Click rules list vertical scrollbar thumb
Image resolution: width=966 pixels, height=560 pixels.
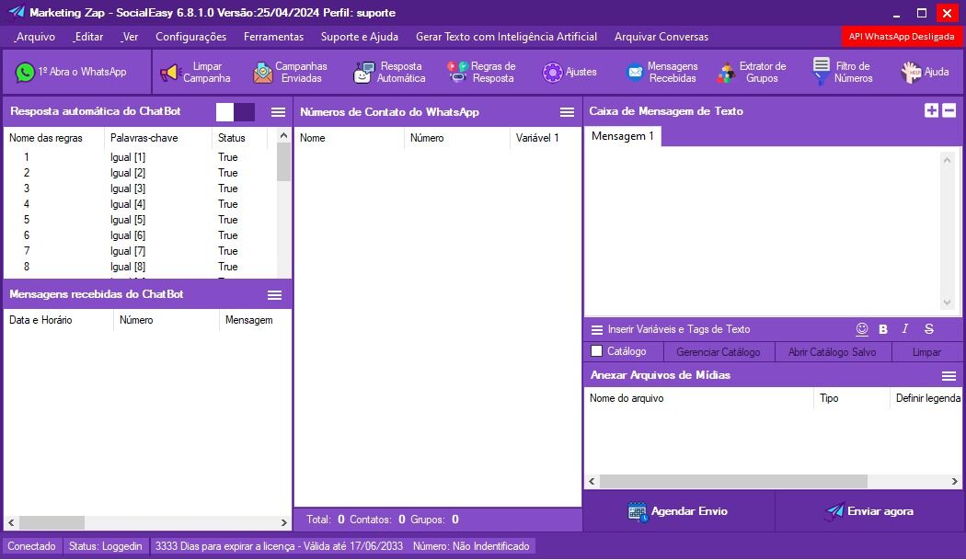[x=283, y=162]
